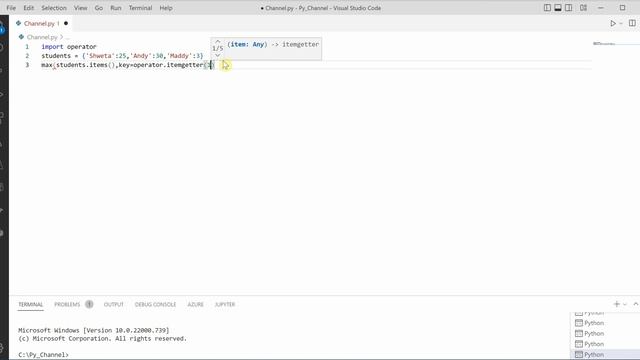640x360 pixels.
Task: Open the Customize Layout icon
Action: pos(583,8)
